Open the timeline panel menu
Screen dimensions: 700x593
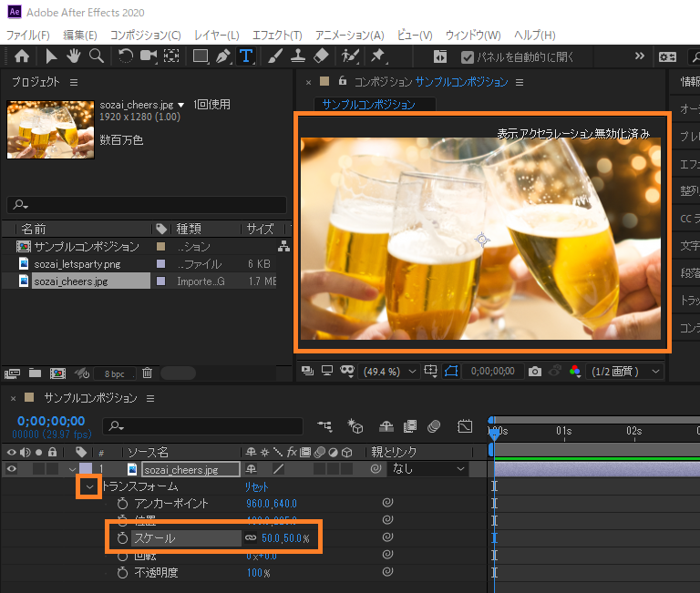coord(150,398)
